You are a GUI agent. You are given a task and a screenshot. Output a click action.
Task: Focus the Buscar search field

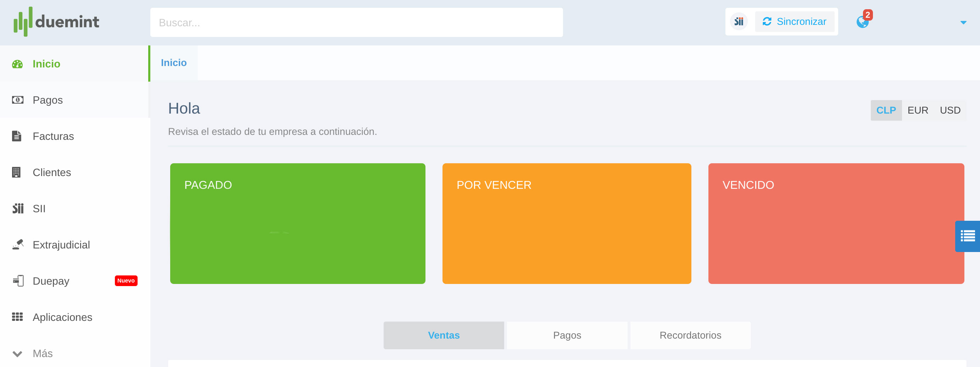(356, 22)
